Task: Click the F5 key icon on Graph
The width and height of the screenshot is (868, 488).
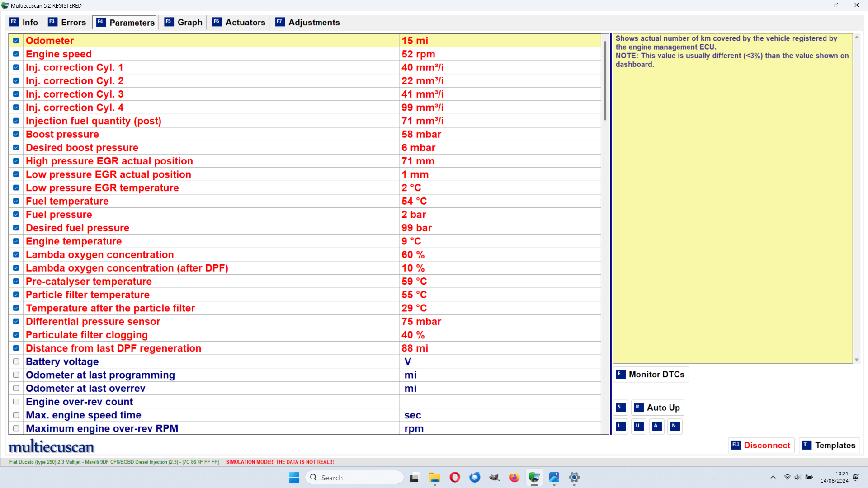Action: (169, 22)
